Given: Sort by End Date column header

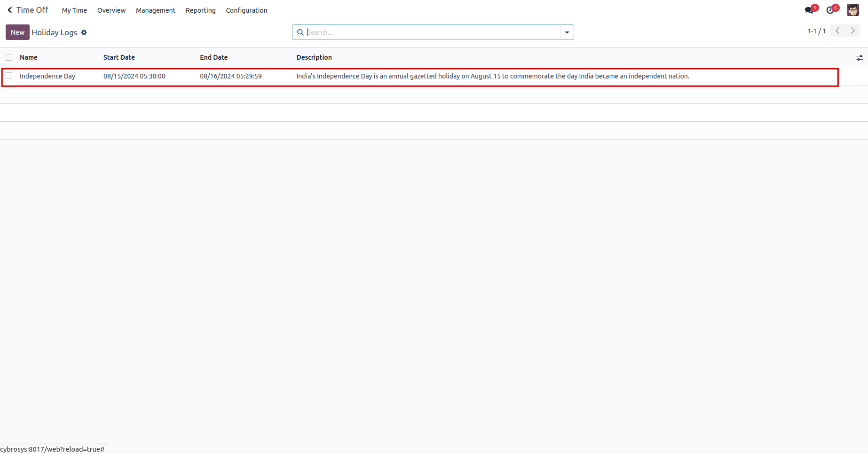Looking at the screenshot, I should tap(214, 57).
